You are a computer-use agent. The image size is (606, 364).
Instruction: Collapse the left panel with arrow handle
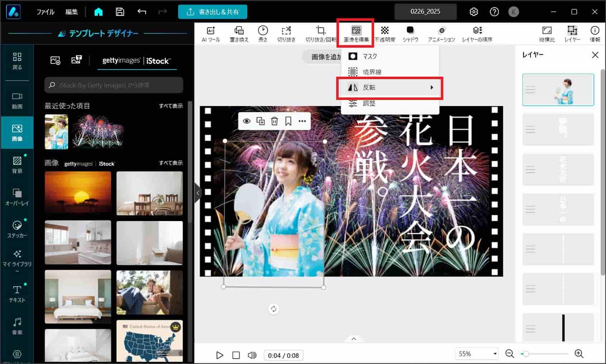click(198, 193)
